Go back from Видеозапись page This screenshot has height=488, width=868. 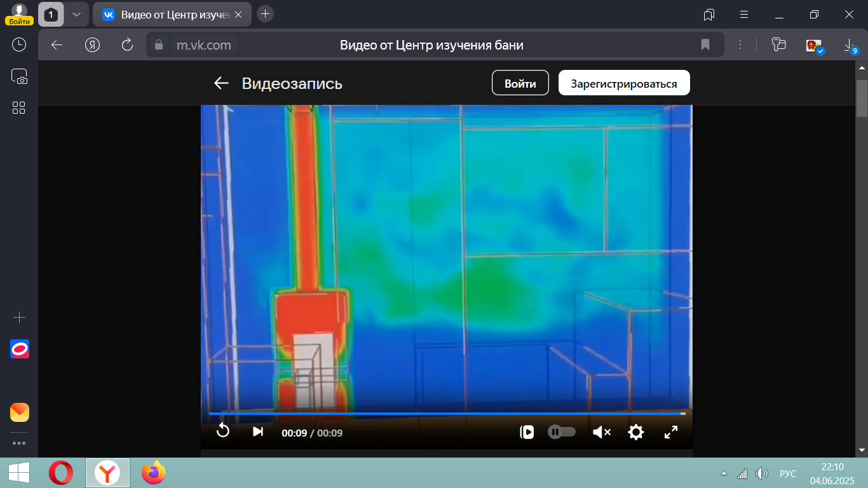click(x=221, y=83)
